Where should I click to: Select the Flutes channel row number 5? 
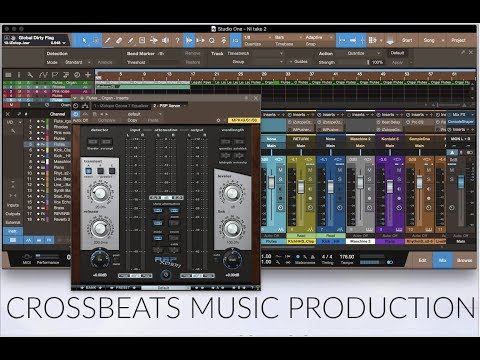[48, 144]
